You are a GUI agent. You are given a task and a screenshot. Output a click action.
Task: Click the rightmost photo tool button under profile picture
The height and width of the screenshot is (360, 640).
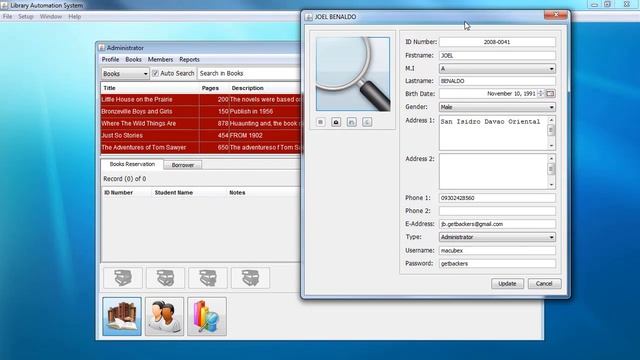point(367,122)
